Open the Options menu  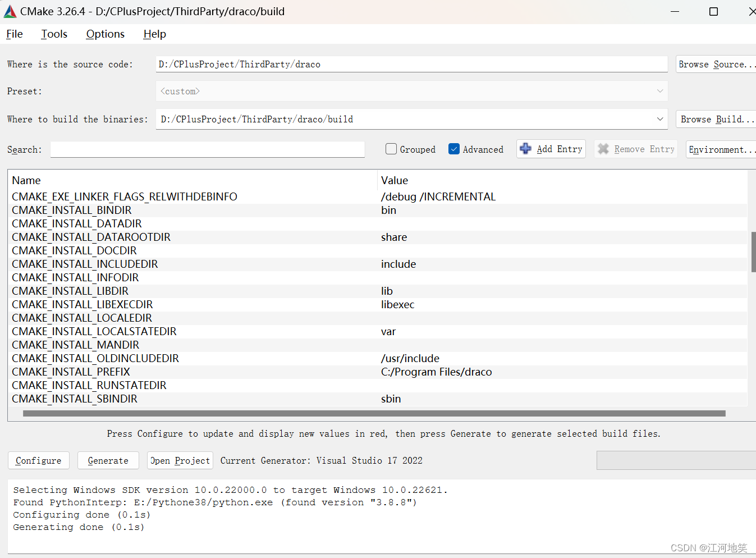pyautogui.click(x=105, y=34)
